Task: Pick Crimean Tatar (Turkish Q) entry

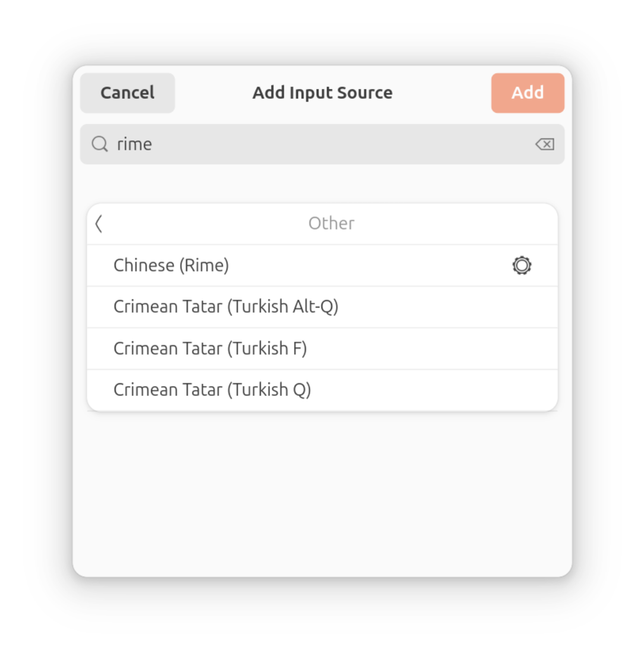Action: click(x=212, y=390)
